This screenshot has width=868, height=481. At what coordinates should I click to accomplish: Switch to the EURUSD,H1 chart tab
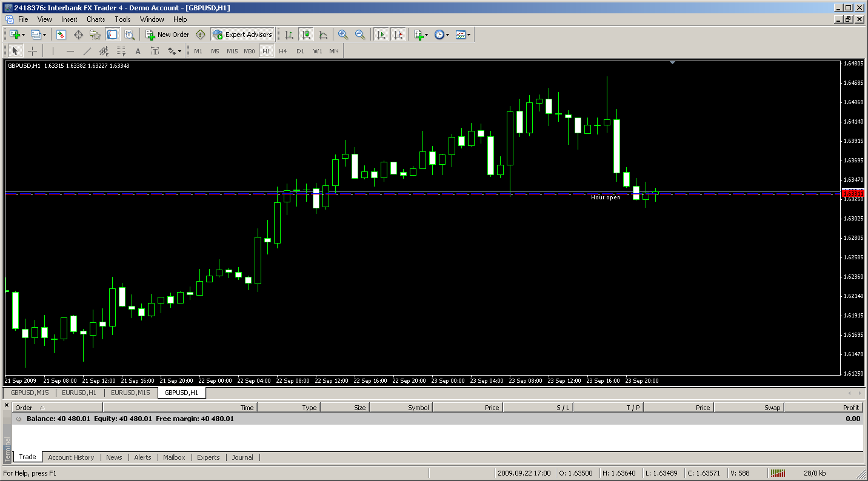click(79, 393)
